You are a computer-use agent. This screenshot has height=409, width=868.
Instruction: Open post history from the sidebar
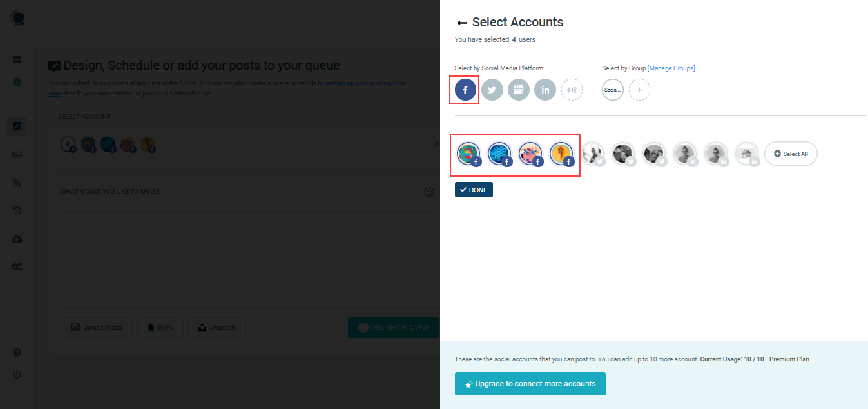pyautogui.click(x=17, y=210)
